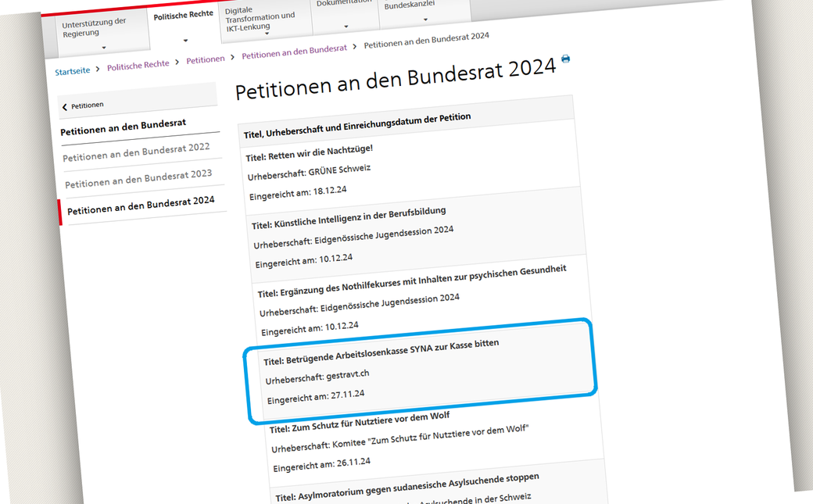
Task: Click Urheberschaft: gestravt.ch
Action: click(x=317, y=377)
